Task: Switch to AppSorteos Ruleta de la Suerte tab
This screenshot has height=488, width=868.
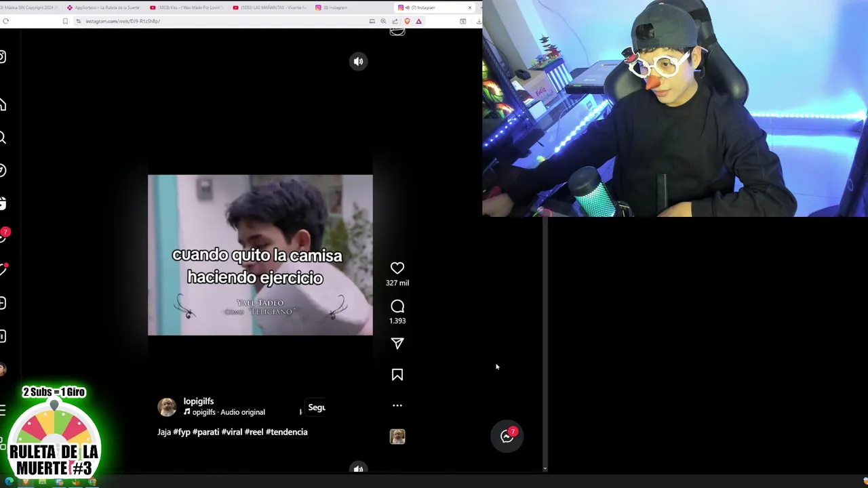Action: click(x=103, y=7)
